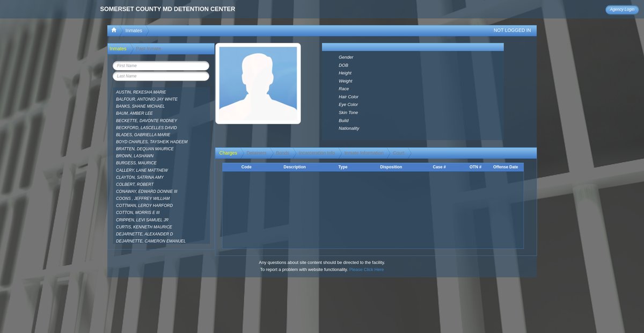644x333 pixels.
Task: Select inmate CONAWAY, EDWARD DONNIE III
Action: [x=147, y=191]
